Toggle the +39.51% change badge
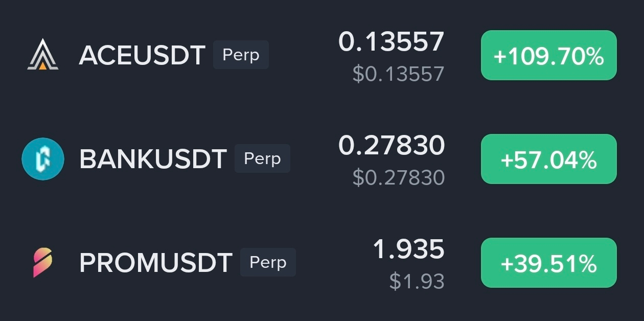 click(x=549, y=263)
